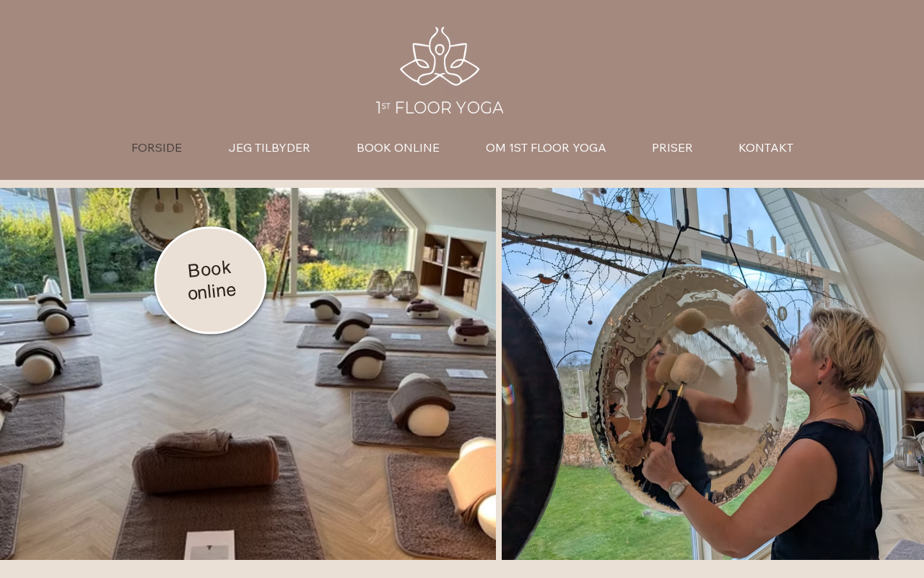Click the lotus yoga logo icon
Screen dimensions: 924x578
[440, 56]
